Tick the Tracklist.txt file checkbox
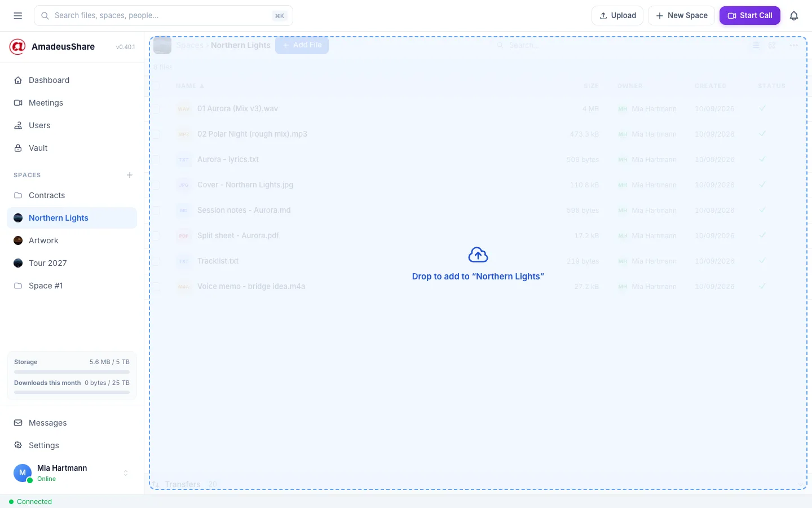The width and height of the screenshot is (812, 508). (157, 261)
